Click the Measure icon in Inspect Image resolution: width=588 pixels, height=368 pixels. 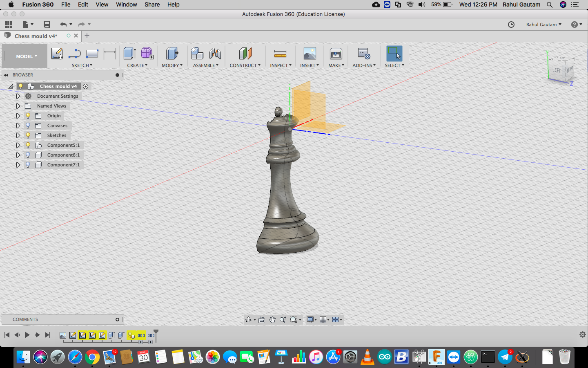coord(280,54)
